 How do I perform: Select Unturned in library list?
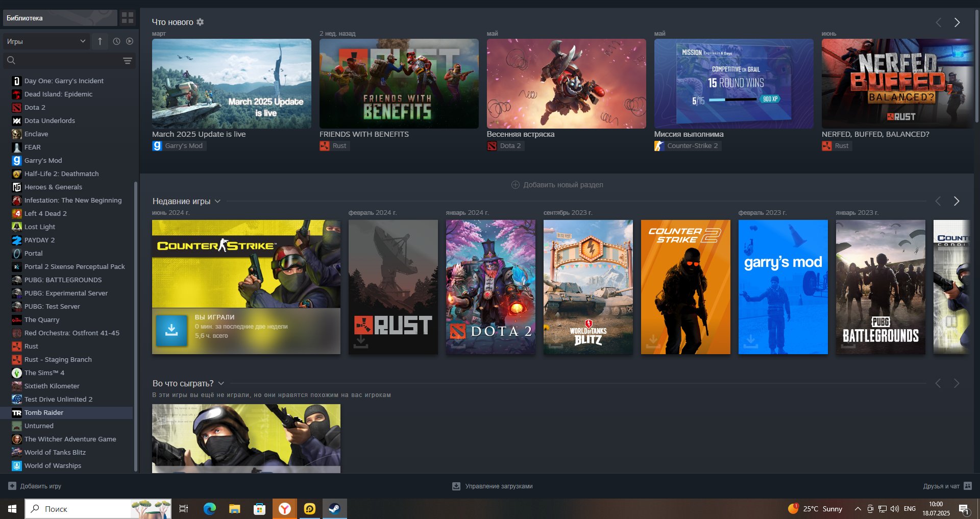pos(67,426)
